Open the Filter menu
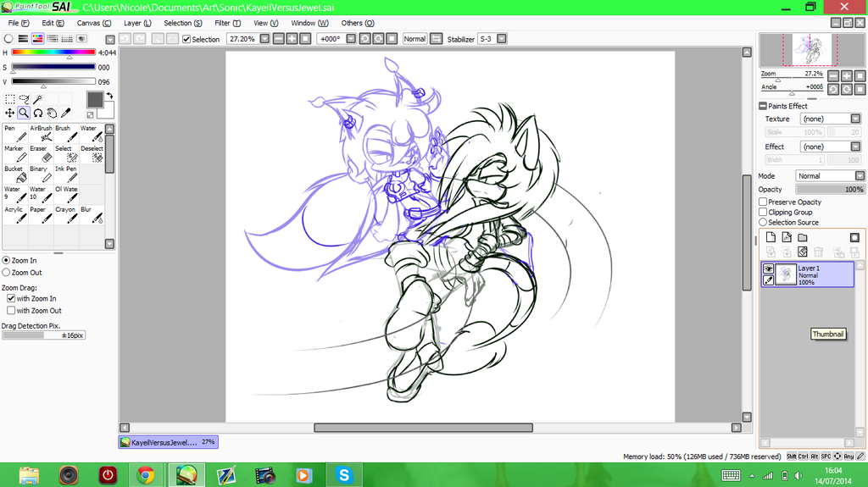The width and height of the screenshot is (868, 487). click(x=227, y=23)
